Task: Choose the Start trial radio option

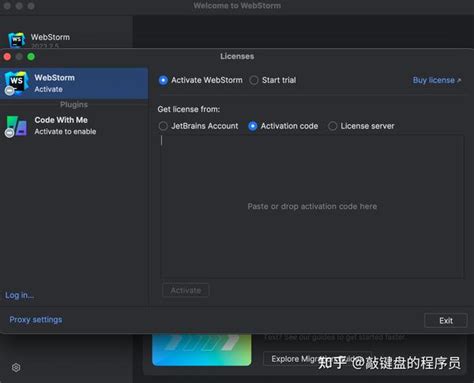Action: [x=254, y=80]
